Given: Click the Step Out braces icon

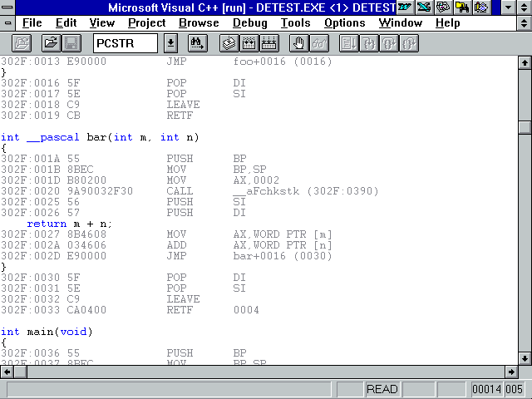Looking at the screenshot, I should tap(409, 43).
